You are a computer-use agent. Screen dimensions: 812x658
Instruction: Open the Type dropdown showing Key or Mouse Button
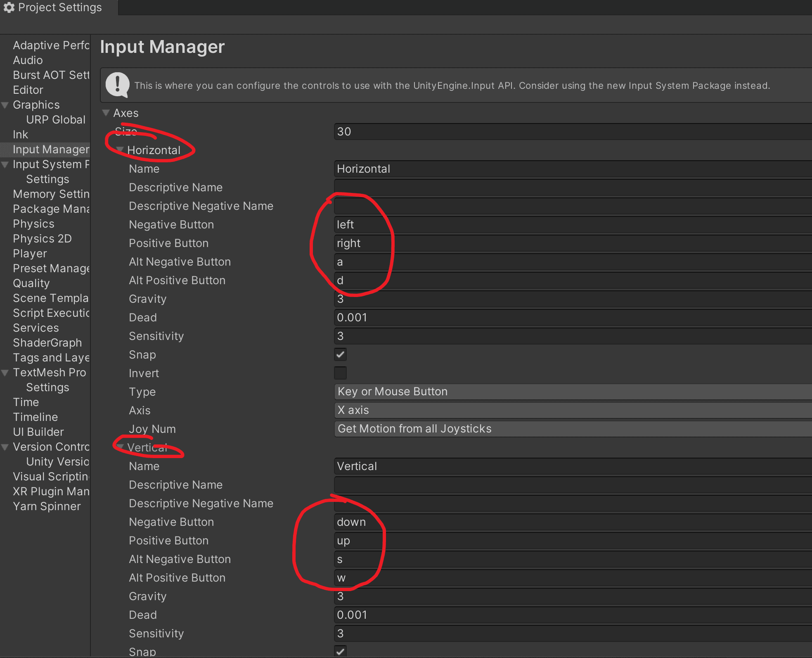click(573, 392)
